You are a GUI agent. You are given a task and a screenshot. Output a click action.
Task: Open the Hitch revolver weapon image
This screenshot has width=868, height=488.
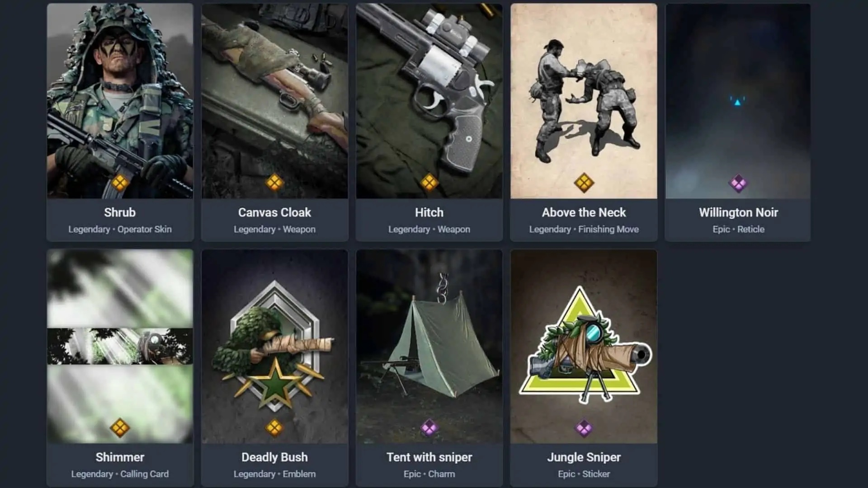(429, 101)
